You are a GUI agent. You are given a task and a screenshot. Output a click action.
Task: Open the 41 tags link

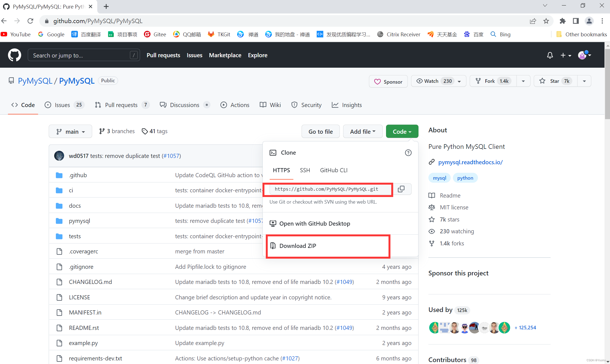point(155,131)
